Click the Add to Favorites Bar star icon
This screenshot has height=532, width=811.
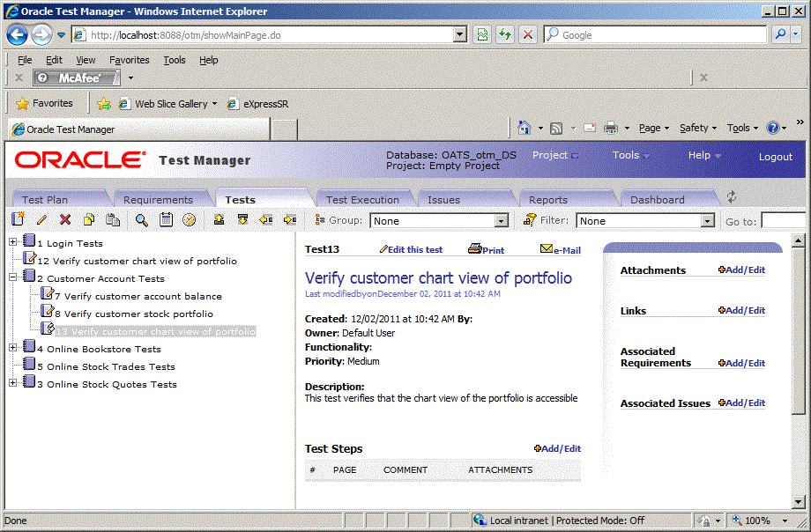point(104,104)
